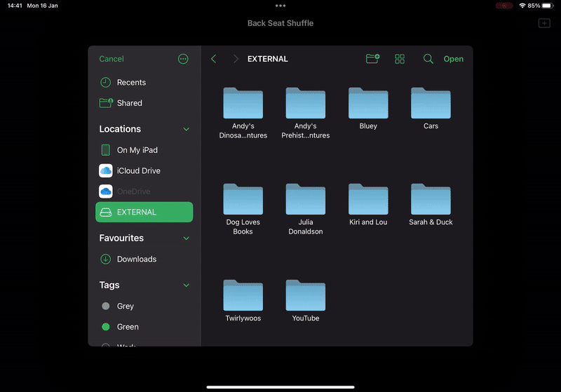561x392 pixels.
Task: Tap the three-dot multitasking control at top
Action: click(x=280, y=6)
